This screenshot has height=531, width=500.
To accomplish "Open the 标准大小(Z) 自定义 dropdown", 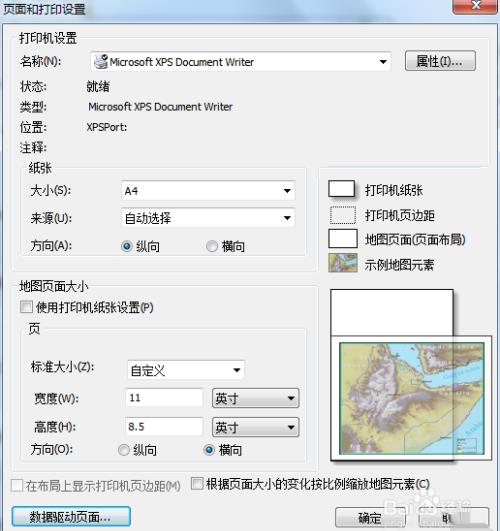I will (x=186, y=370).
